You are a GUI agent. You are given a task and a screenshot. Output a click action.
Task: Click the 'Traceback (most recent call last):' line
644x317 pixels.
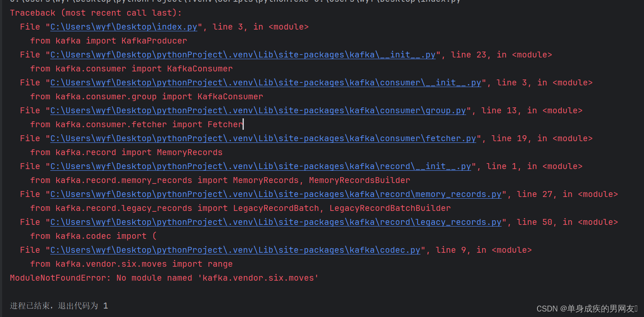(x=96, y=13)
